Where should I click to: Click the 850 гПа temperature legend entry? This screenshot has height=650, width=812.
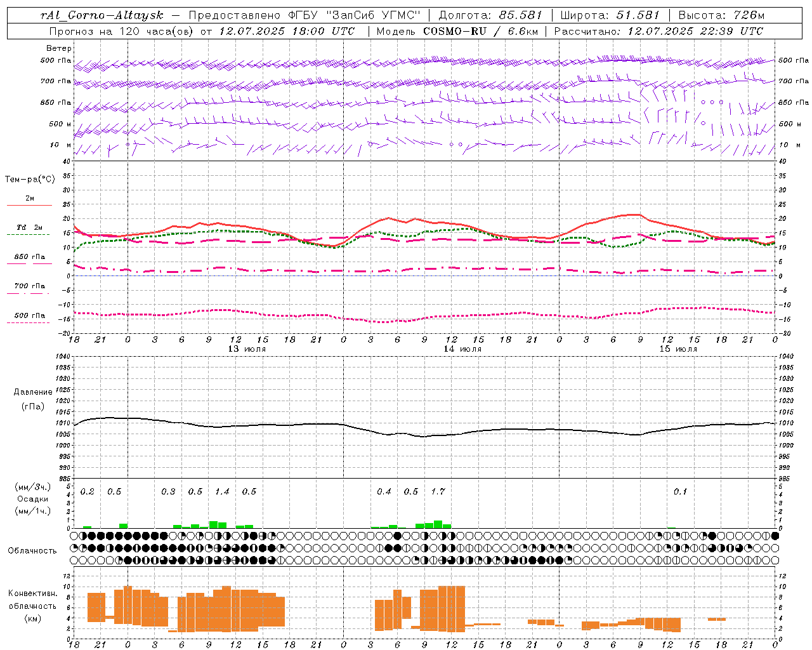tap(29, 257)
